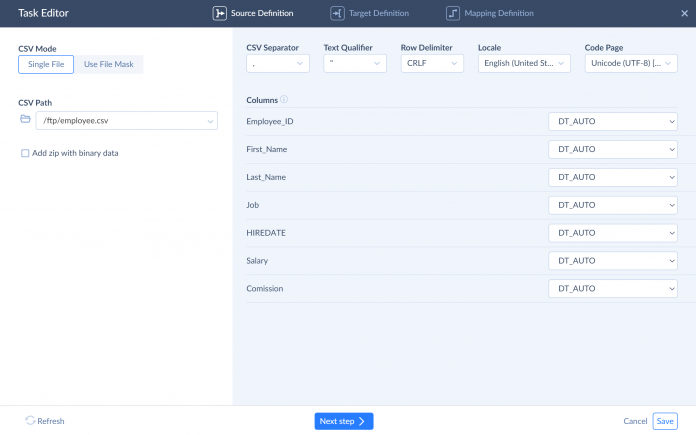Click the Next step button
The height and width of the screenshot is (435, 696).
344,421
